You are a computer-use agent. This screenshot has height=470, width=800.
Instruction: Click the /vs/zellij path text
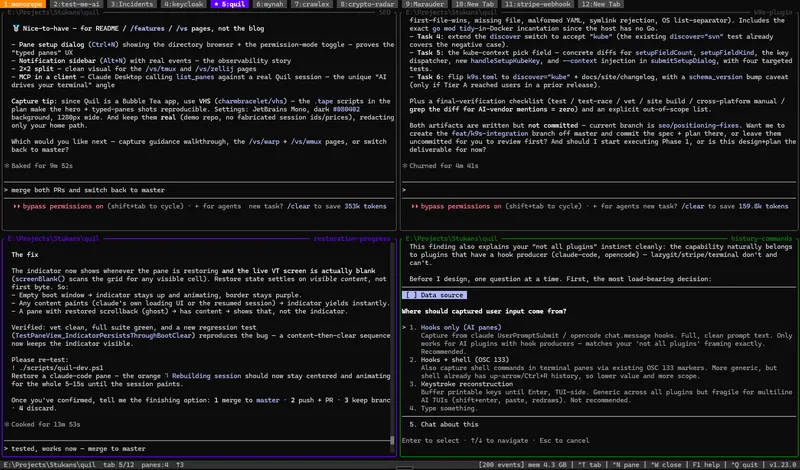point(212,69)
